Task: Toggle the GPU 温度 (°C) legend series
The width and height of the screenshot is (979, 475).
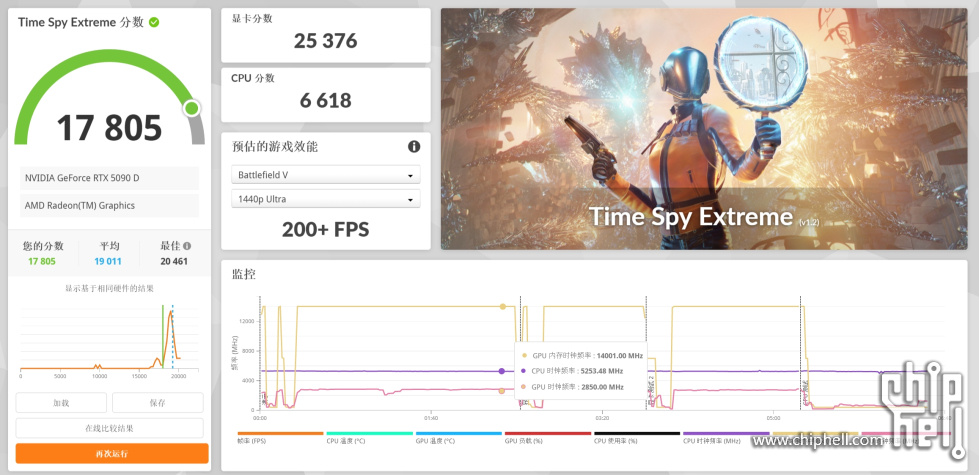Action: [x=459, y=437]
